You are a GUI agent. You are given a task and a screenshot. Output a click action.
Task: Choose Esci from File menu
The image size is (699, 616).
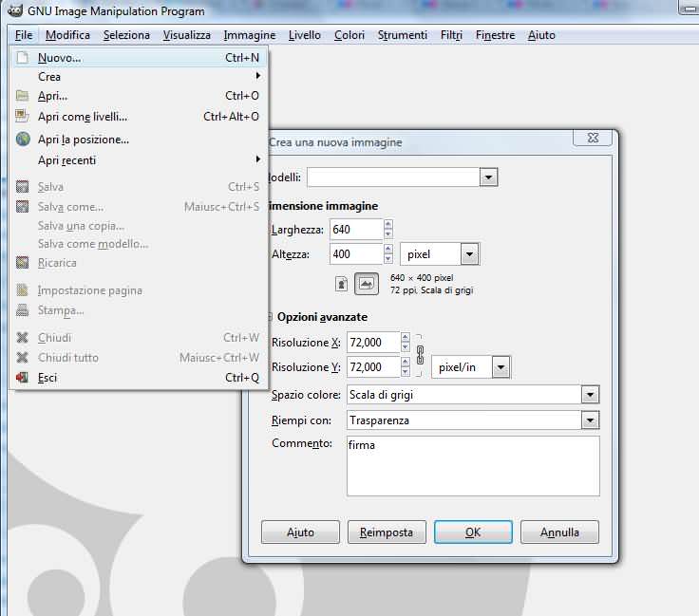click(x=139, y=377)
